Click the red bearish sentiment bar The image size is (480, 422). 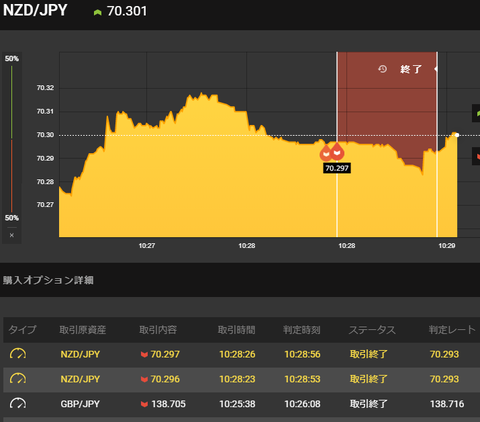click(x=12, y=176)
